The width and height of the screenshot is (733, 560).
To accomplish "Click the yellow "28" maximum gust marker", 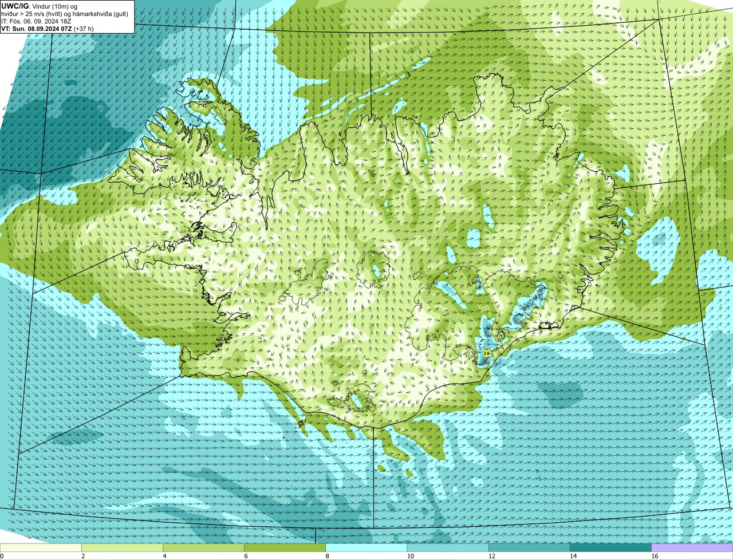I will pyautogui.click(x=487, y=354).
